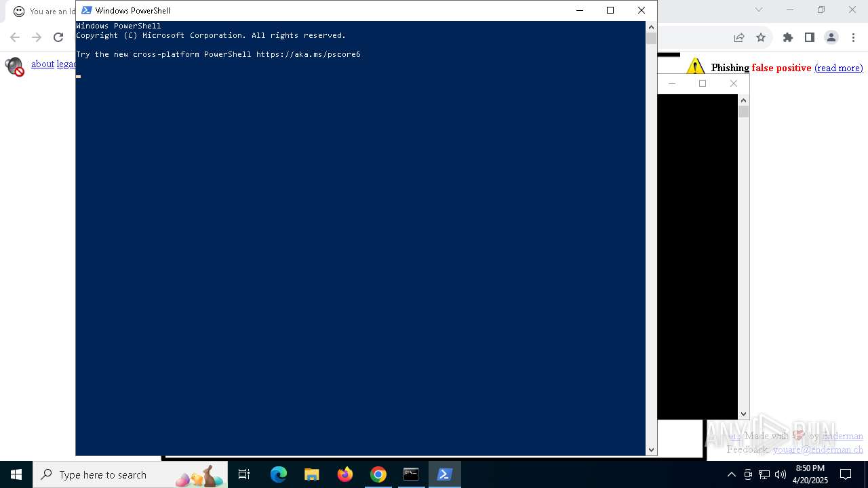Switch to the command prompt taskbar icon
The width and height of the screenshot is (868, 488).
412,474
